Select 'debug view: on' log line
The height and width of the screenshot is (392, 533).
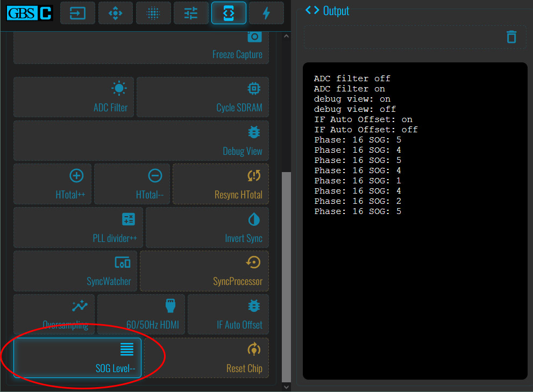pyautogui.click(x=352, y=99)
